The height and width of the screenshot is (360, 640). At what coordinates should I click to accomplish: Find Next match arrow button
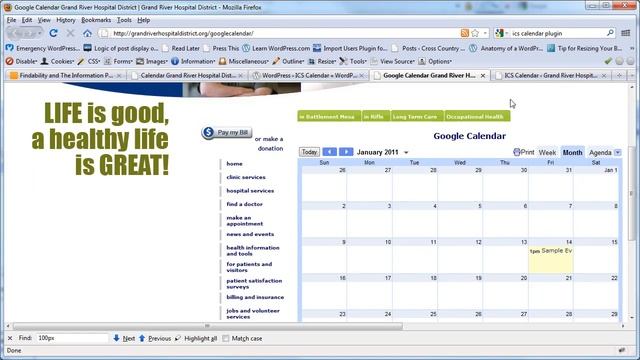(x=124, y=338)
